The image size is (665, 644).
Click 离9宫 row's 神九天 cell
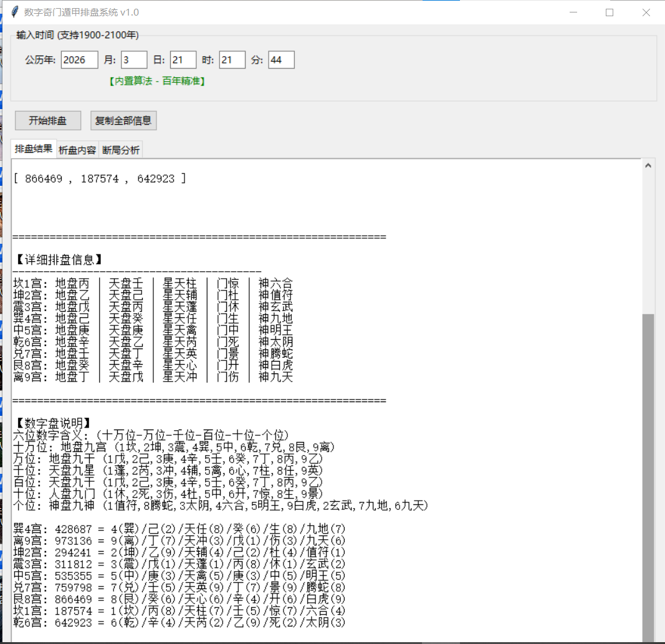click(275, 377)
